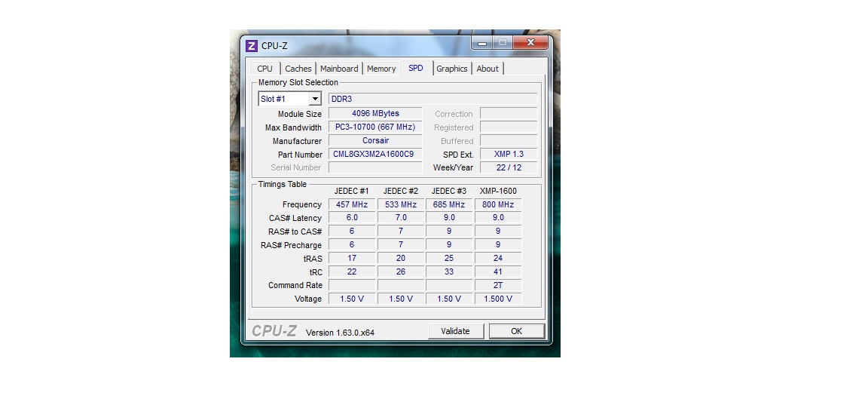Select the 685 MHz frequency cell
Image resolution: width=868 pixels, height=411 pixels.
click(449, 204)
